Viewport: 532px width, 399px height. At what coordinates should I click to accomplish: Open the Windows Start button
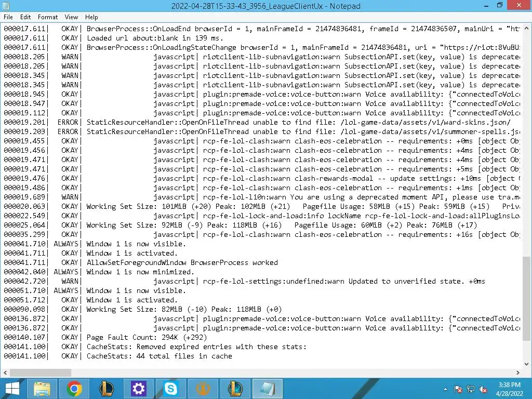point(12,389)
